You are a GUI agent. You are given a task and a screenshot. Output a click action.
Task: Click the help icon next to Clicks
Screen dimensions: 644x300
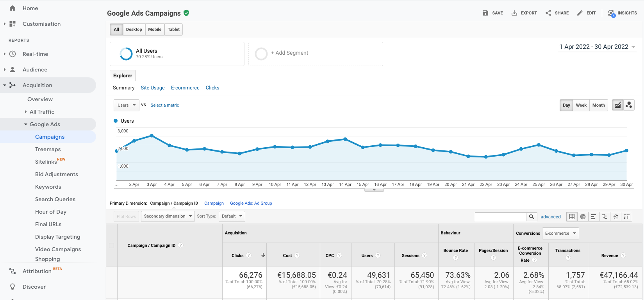tap(248, 255)
